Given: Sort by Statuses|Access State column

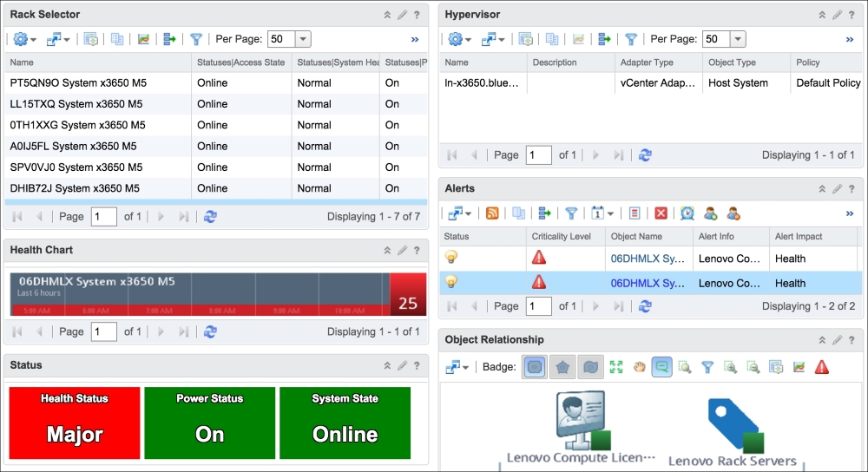Looking at the screenshot, I should (x=240, y=62).
